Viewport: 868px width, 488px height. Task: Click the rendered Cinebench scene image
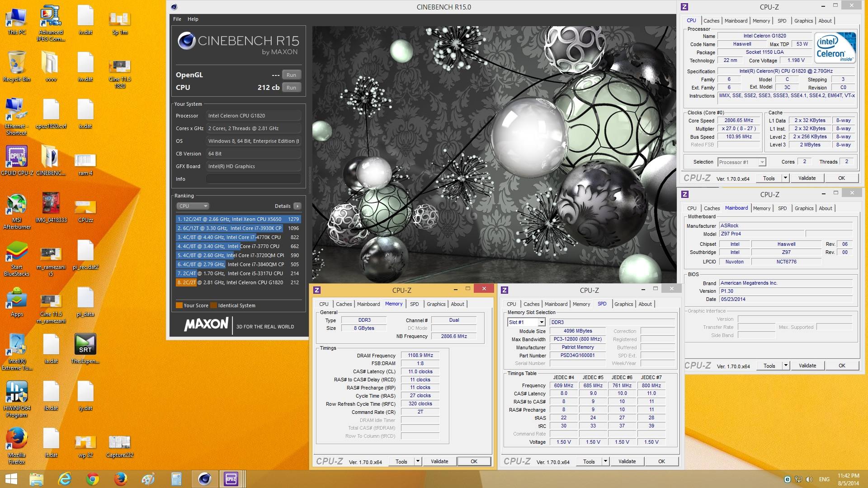coord(494,154)
